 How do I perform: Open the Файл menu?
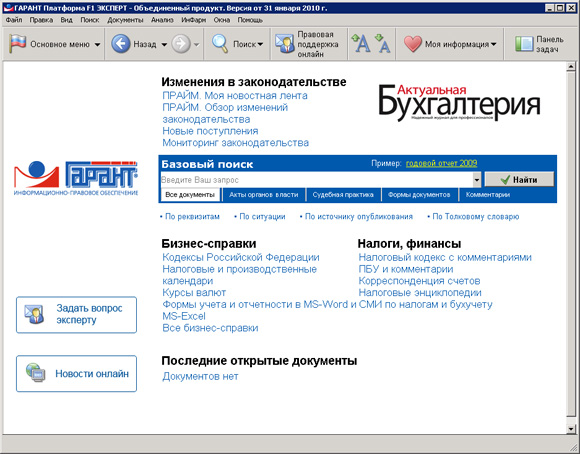point(14,20)
